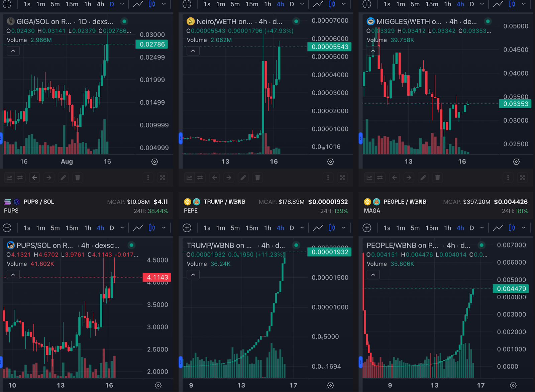
Task: Click trash icon below GIGA/SOL chart
Action: [78, 178]
